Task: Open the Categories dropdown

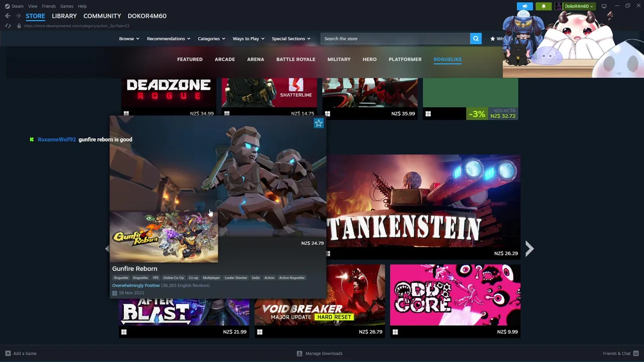Action: point(211,39)
